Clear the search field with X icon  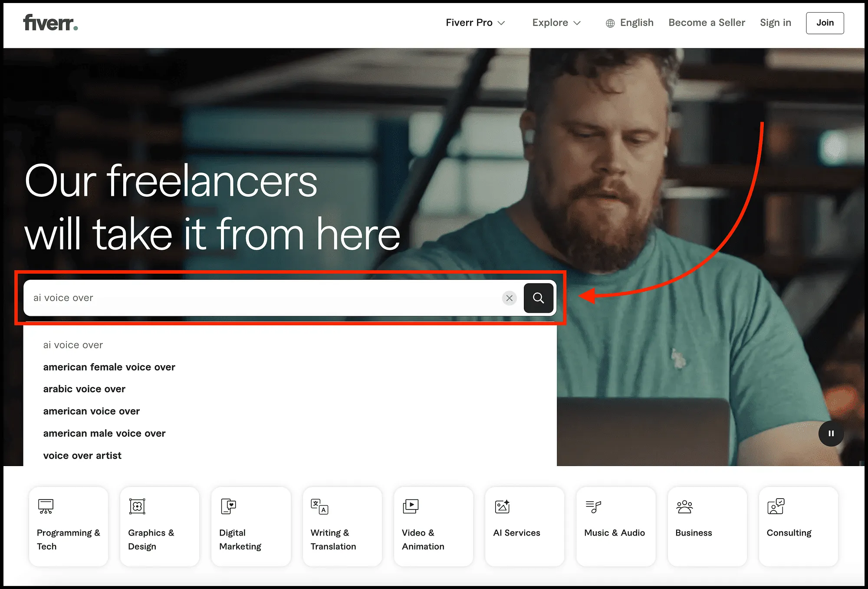(509, 298)
